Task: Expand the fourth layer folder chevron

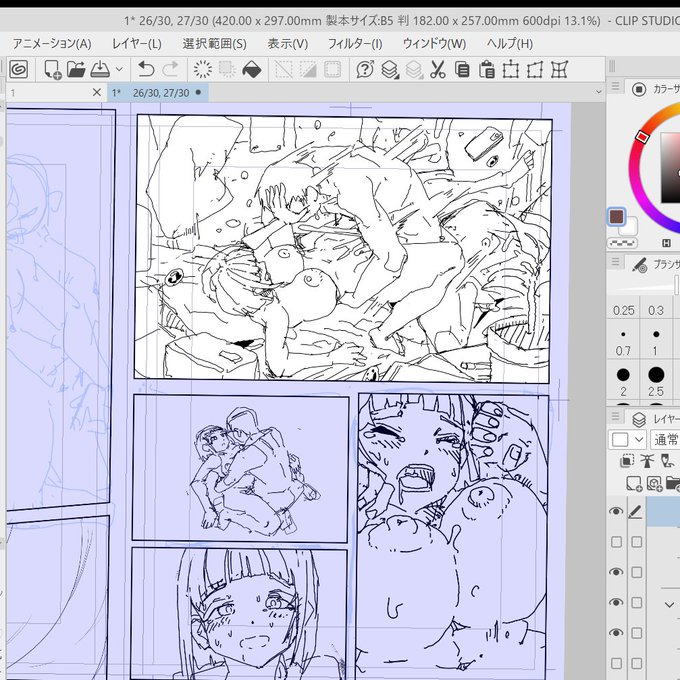Action: 669,605
